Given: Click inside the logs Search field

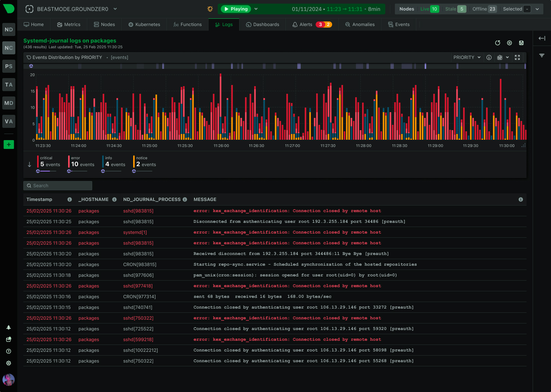Looking at the screenshot, I should point(57,185).
